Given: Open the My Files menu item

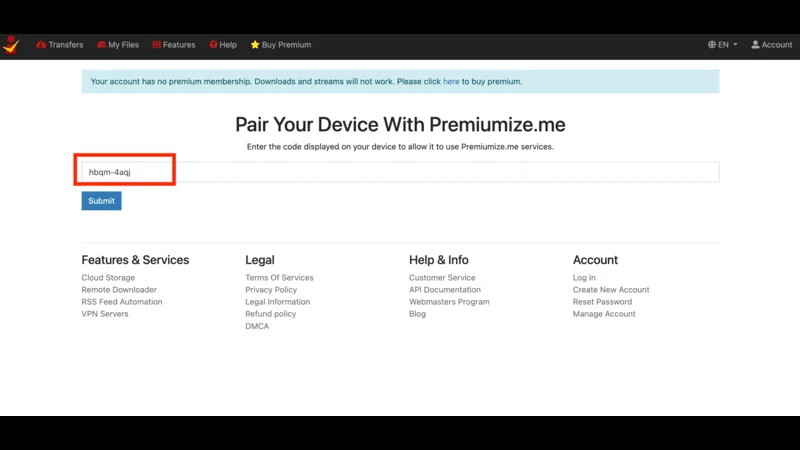Looking at the screenshot, I should tap(123, 45).
